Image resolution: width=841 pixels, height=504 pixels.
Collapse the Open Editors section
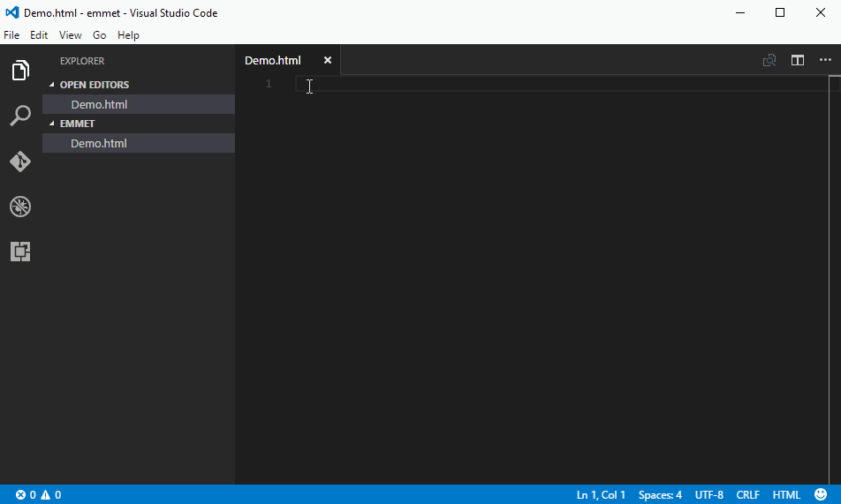pyautogui.click(x=94, y=85)
